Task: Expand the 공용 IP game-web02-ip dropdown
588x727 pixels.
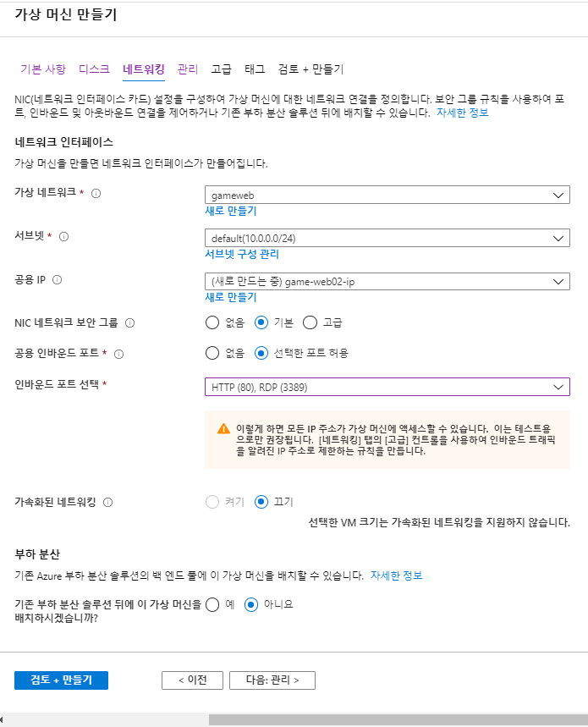Action: point(387,282)
